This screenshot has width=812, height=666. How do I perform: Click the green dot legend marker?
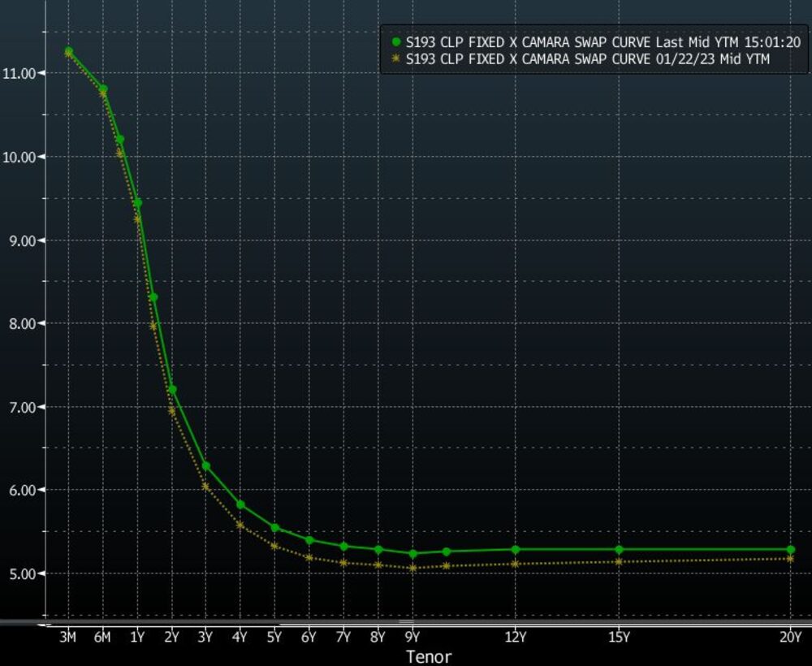(x=395, y=41)
